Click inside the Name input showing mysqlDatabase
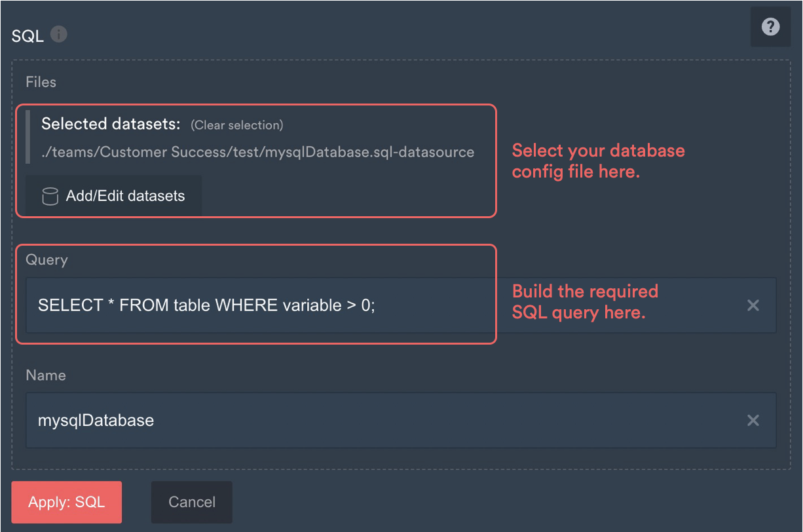This screenshot has width=803, height=532. [x=262, y=420]
